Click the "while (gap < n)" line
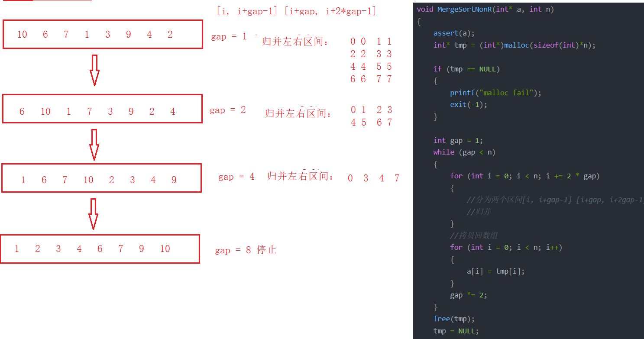 (x=464, y=152)
